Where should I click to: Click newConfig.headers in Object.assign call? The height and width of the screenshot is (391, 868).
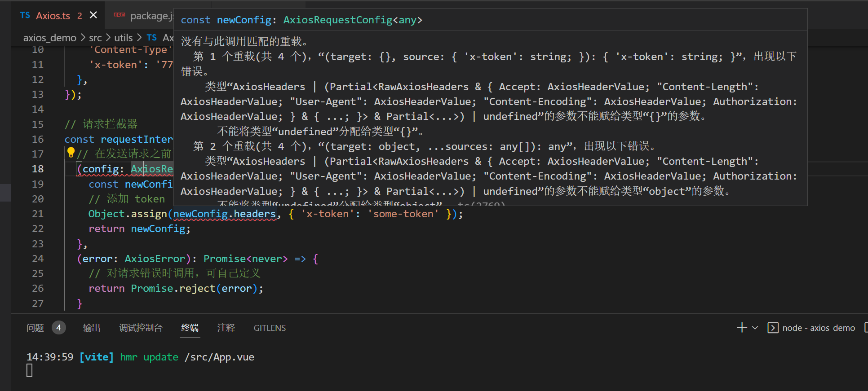click(225, 214)
